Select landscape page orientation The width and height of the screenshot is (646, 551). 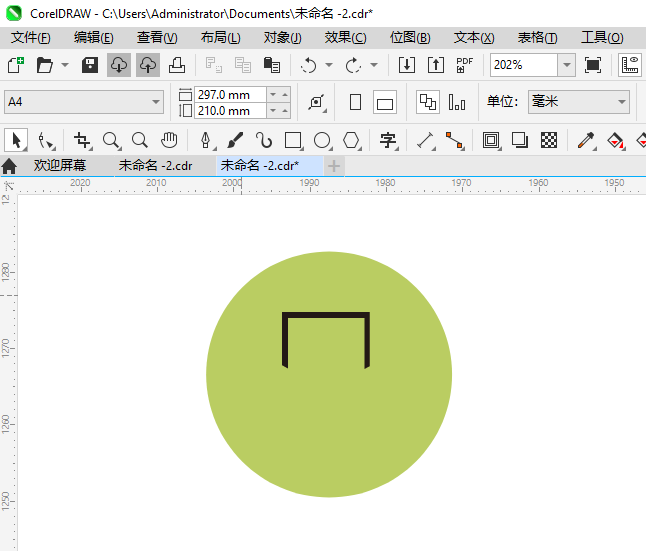(x=385, y=102)
